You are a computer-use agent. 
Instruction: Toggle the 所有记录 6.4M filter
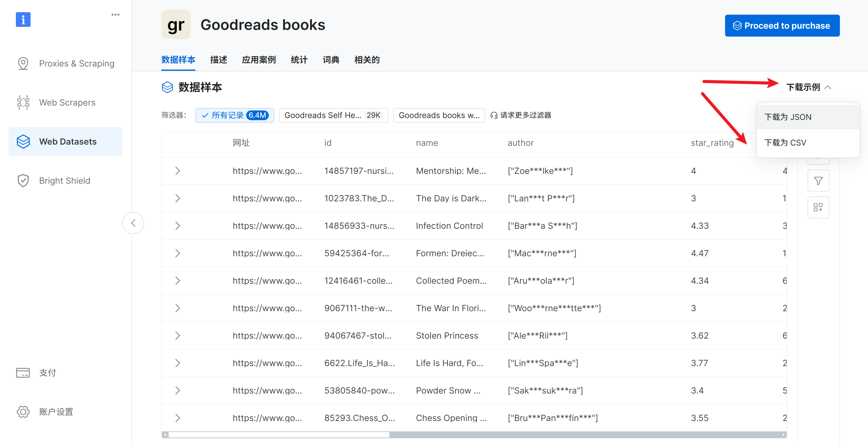[235, 115]
